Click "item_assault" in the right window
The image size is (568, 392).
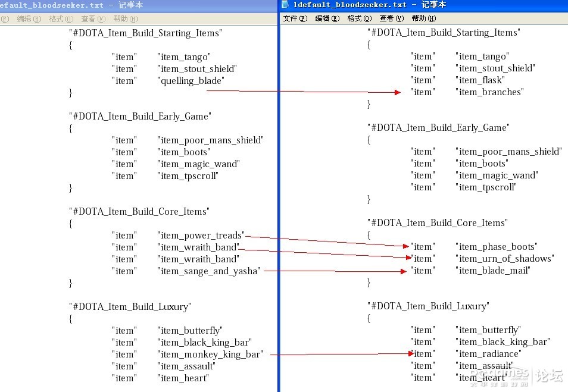485,366
